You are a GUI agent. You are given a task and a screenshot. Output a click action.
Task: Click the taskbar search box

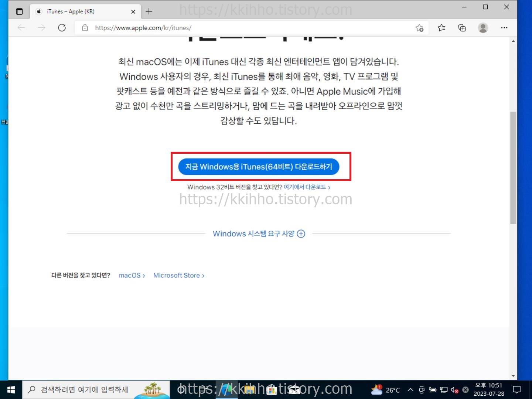pyautogui.click(x=96, y=390)
